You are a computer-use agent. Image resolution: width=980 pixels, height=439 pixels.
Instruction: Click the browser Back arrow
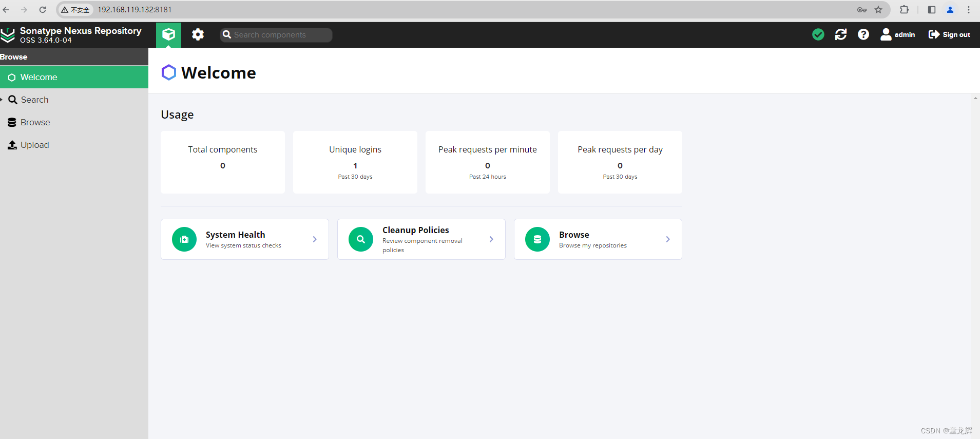coord(6,10)
